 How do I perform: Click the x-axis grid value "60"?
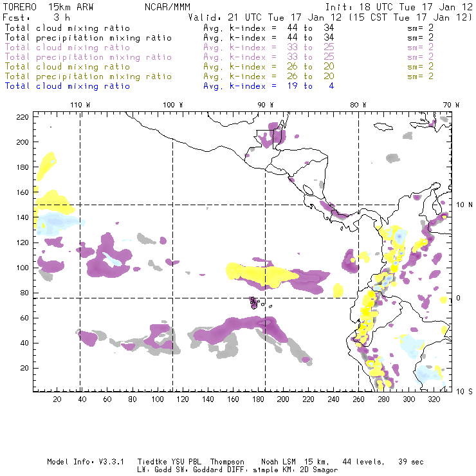click(107, 399)
